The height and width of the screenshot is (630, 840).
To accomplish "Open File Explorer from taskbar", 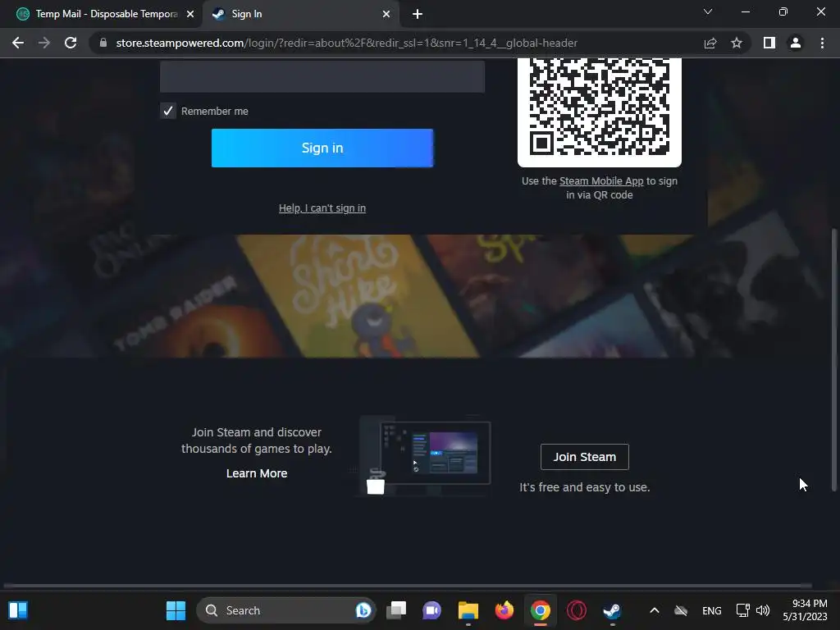I will [468, 610].
